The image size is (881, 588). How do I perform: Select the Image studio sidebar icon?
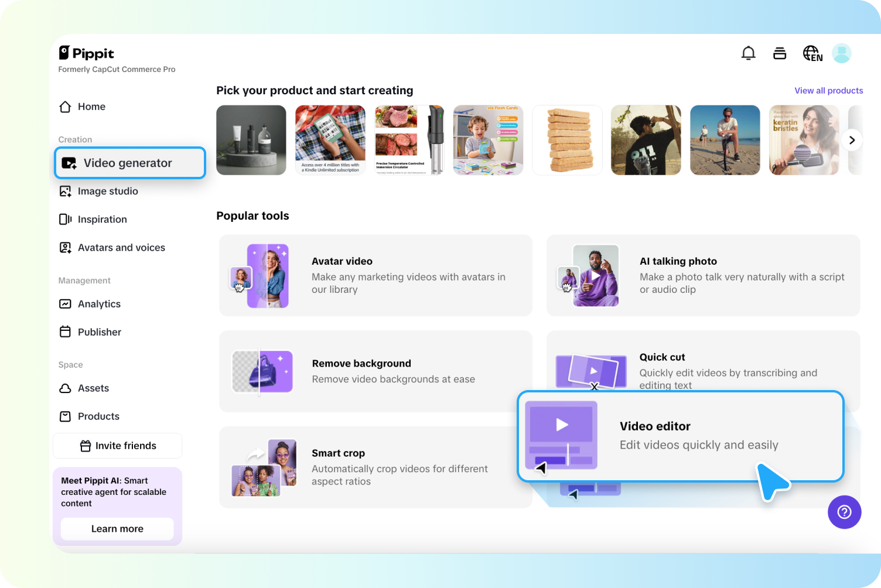[65, 191]
